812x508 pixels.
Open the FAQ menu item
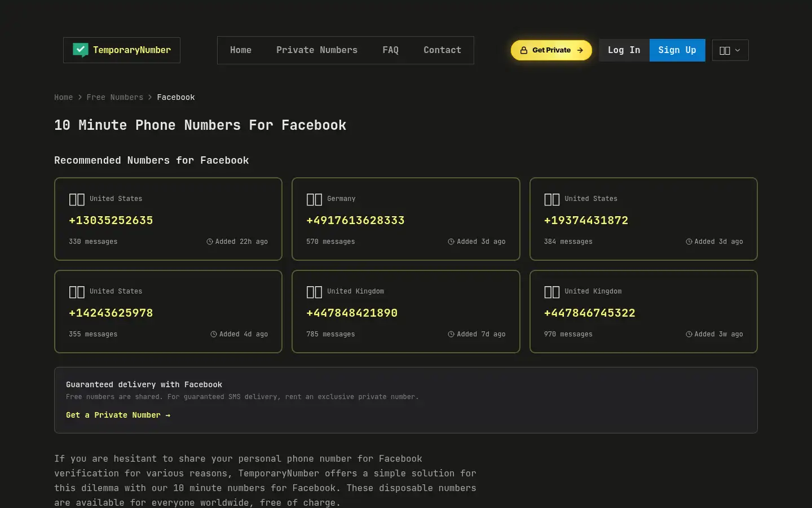390,50
